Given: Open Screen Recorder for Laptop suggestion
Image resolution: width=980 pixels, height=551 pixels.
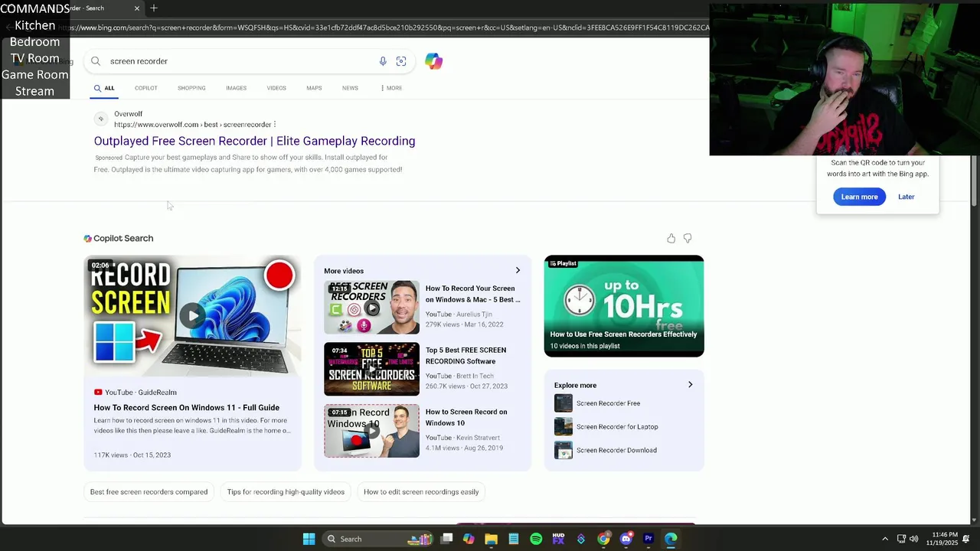Looking at the screenshot, I should pyautogui.click(x=617, y=427).
